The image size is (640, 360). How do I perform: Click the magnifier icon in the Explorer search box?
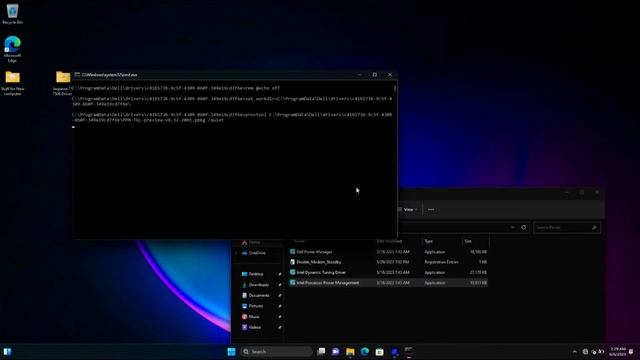[x=594, y=227]
